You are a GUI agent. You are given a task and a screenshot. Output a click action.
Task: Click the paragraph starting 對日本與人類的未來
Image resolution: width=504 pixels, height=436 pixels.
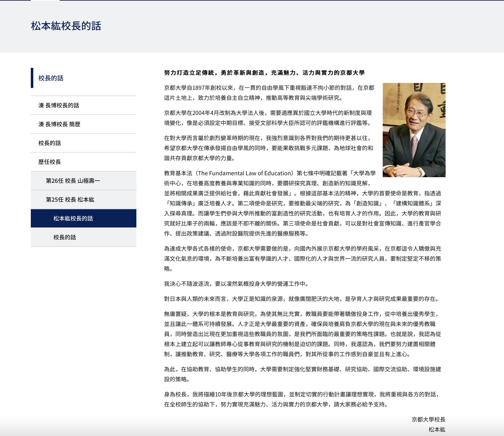[x=302, y=299]
